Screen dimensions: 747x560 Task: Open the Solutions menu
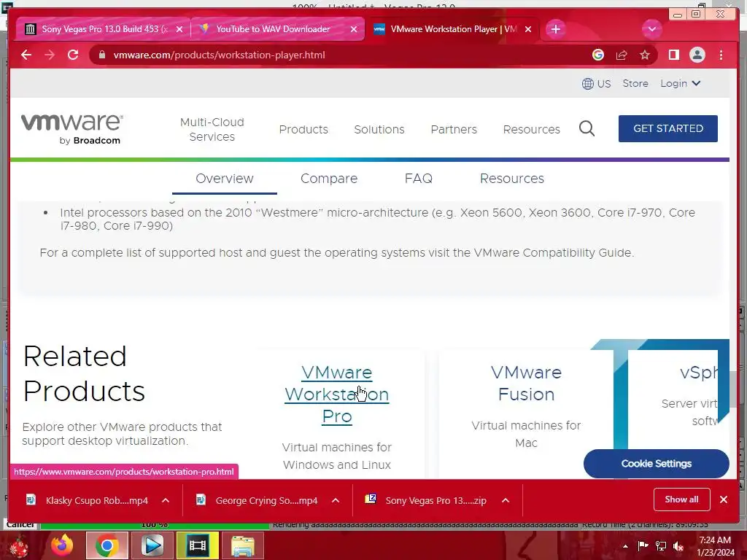point(379,129)
